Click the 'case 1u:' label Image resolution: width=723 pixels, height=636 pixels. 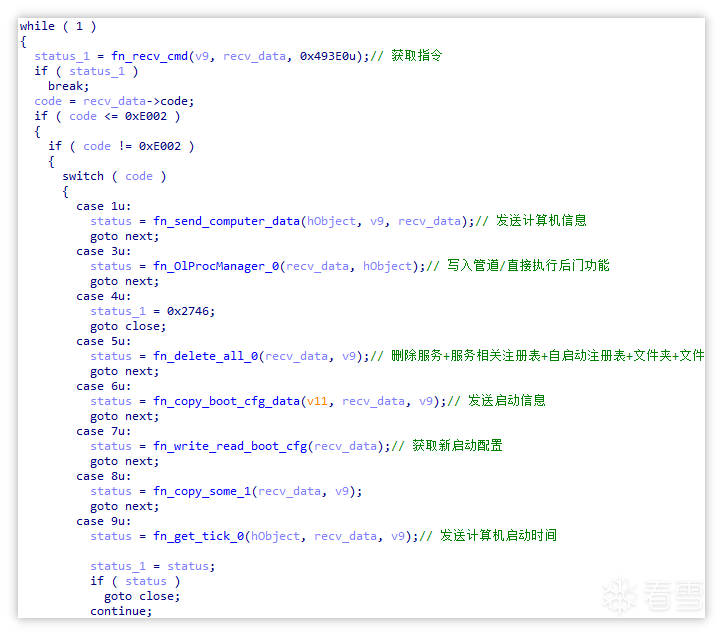pyautogui.click(x=104, y=206)
